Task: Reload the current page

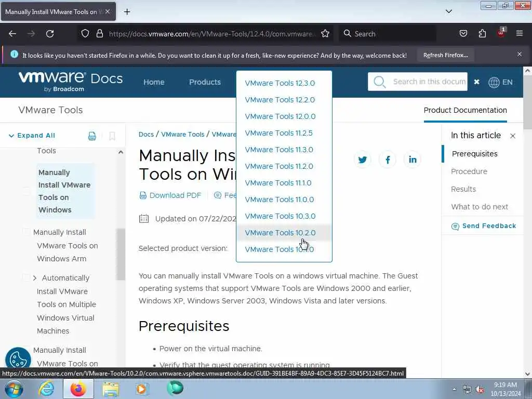Action: click(50, 34)
